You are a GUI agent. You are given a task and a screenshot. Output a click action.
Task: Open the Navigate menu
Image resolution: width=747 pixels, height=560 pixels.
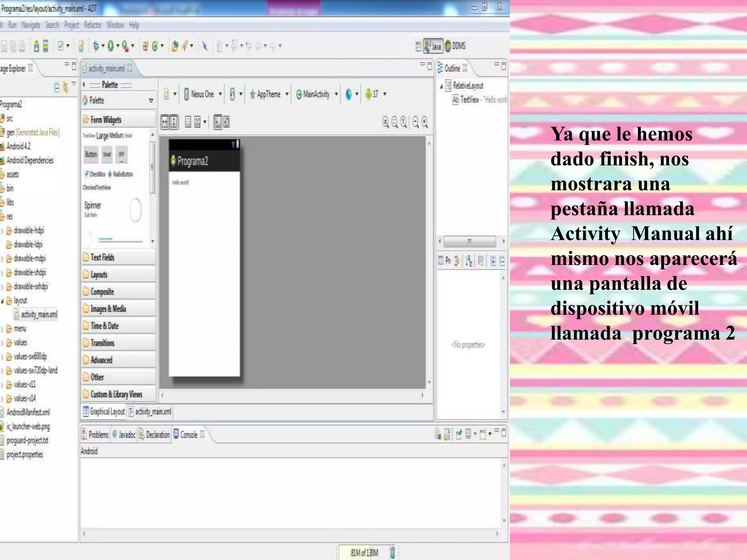pyautogui.click(x=31, y=25)
